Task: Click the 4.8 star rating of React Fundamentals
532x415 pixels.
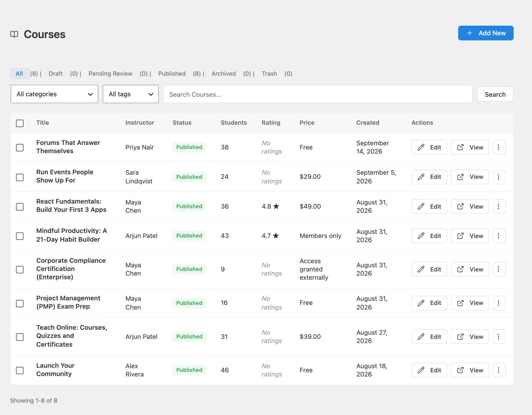Action: coord(270,206)
